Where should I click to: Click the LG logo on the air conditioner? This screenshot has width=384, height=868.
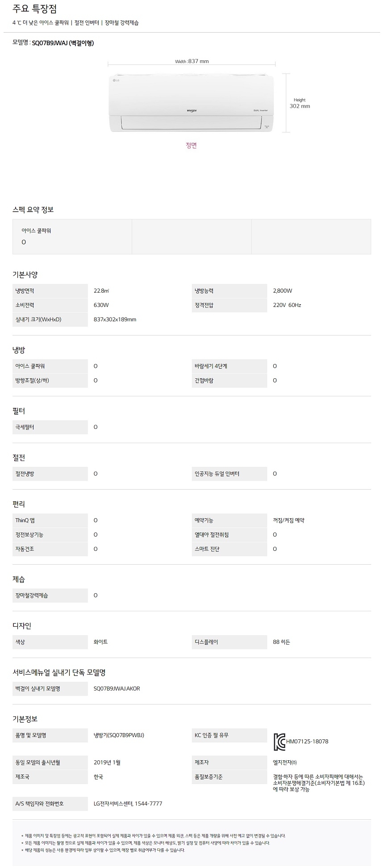tap(116, 80)
